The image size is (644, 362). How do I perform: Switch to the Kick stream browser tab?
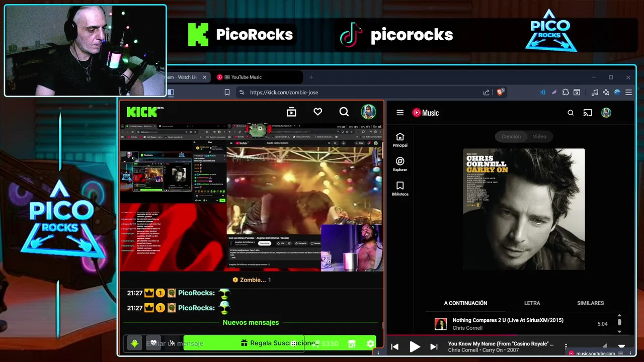pos(184,77)
